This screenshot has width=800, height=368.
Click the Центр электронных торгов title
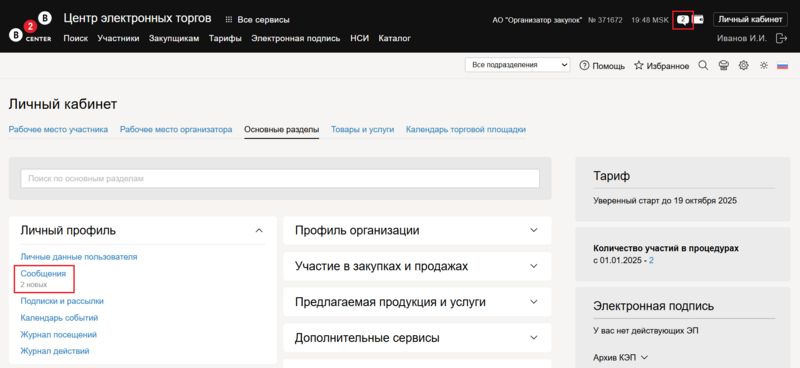pyautogui.click(x=137, y=18)
